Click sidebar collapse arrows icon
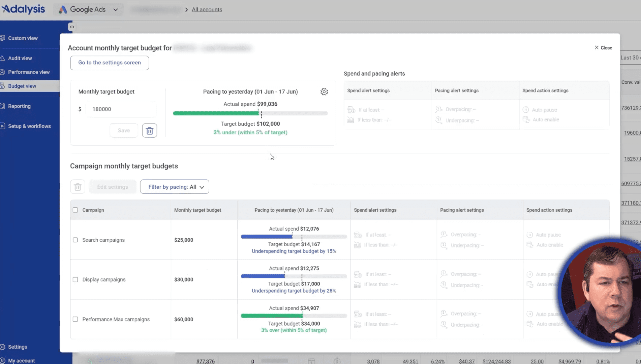The width and height of the screenshot is (641, 364). pyautogui.click(x=72, y=27)
